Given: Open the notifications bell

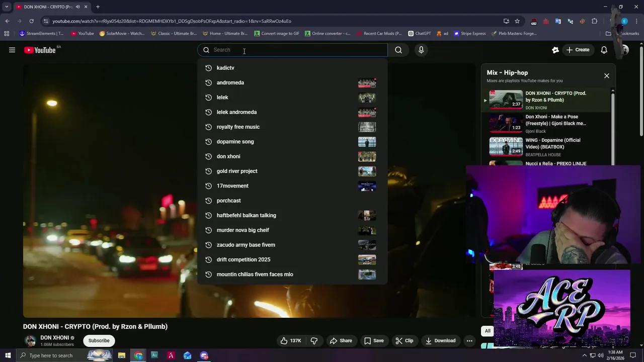Looking at the screenshot, I should coord(604,50).
